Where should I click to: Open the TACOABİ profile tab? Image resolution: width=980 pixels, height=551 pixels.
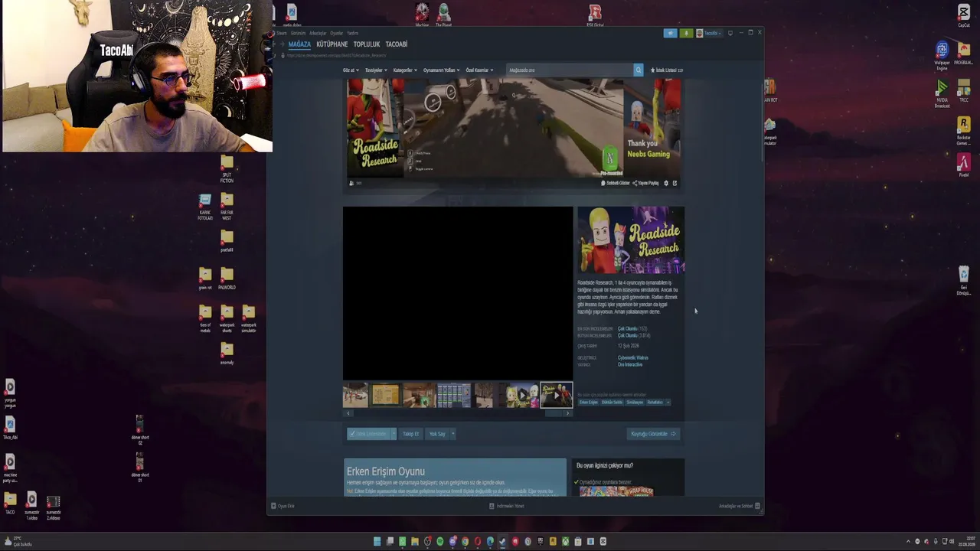click(397, 44)
